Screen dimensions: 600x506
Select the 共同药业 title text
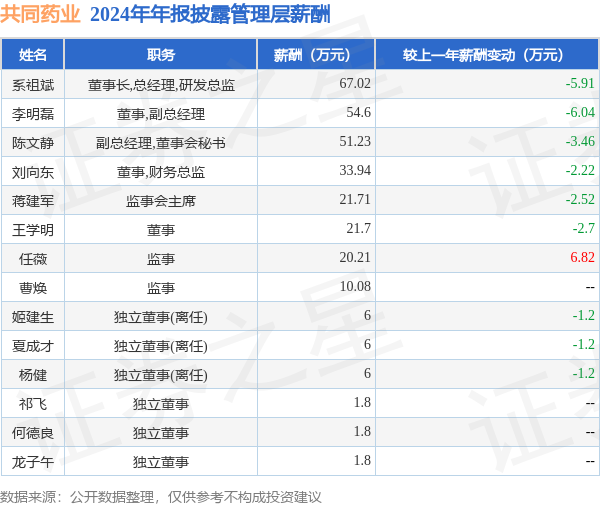pyautogui.click(x=40, y=15)
